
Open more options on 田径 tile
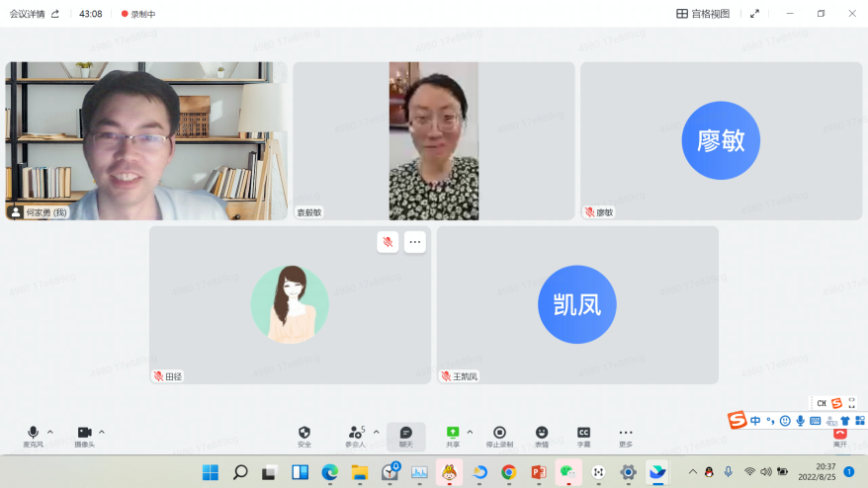point(414,242)
